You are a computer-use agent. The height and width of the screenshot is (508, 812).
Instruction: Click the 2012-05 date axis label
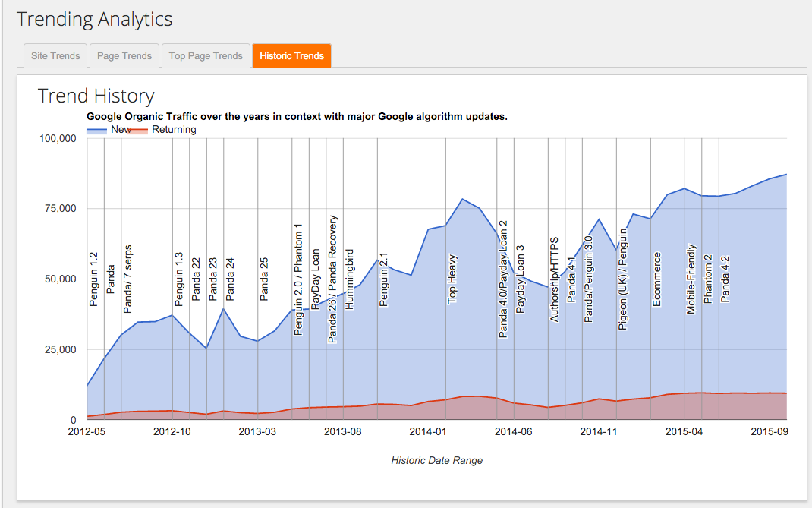point(88,431)
